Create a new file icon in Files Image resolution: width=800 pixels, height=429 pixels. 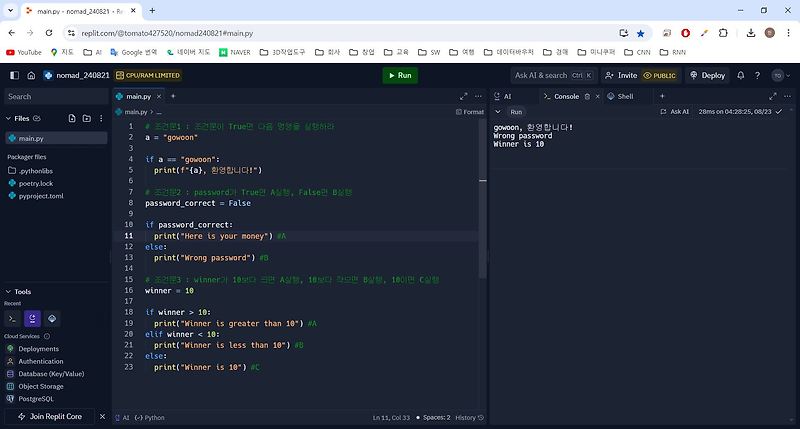click(x=72, y=118)
